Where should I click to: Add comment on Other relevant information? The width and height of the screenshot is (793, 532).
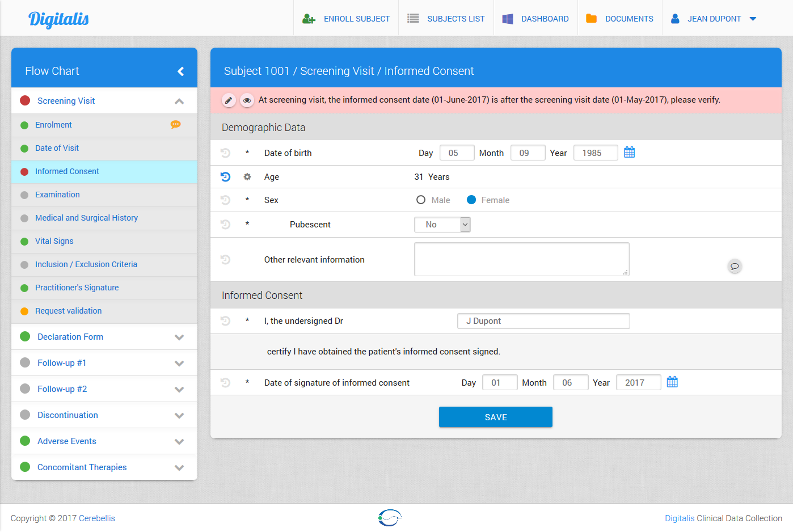(735, 266)
